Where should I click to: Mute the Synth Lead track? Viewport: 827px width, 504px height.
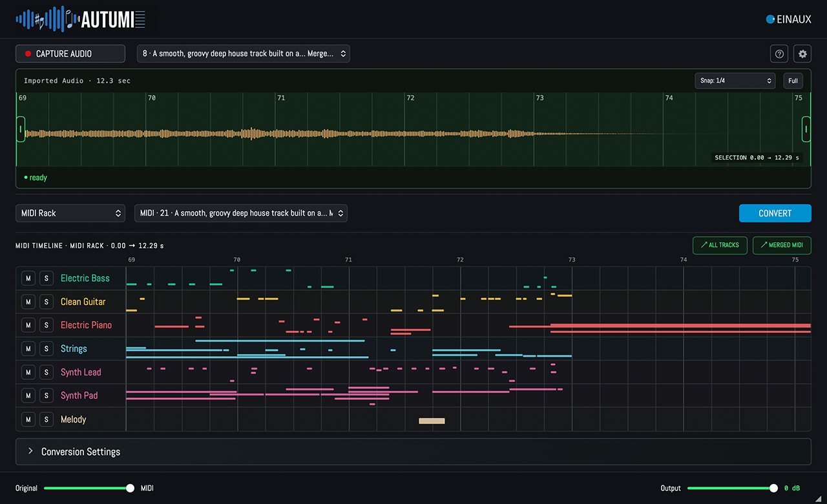tap(28, 372)
